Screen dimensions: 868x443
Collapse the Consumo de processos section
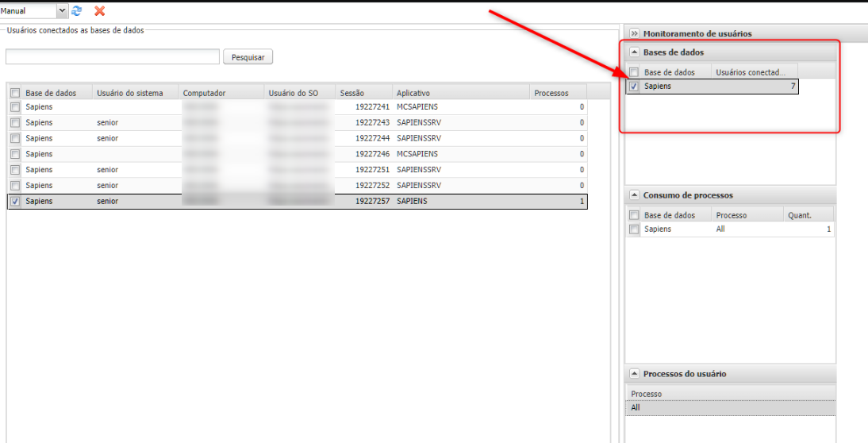(x=635, y=195)
